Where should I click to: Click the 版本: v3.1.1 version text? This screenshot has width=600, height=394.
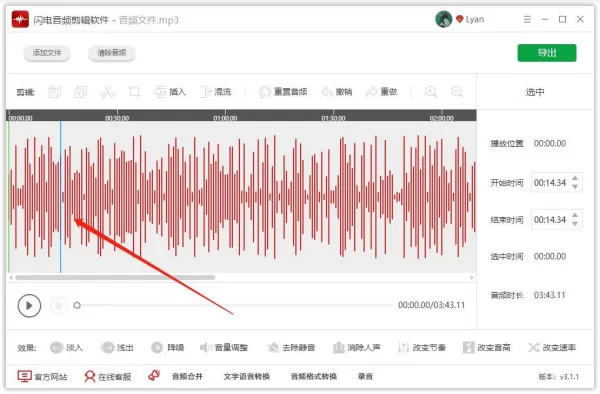pyautogui.click(x=559, y=377)
